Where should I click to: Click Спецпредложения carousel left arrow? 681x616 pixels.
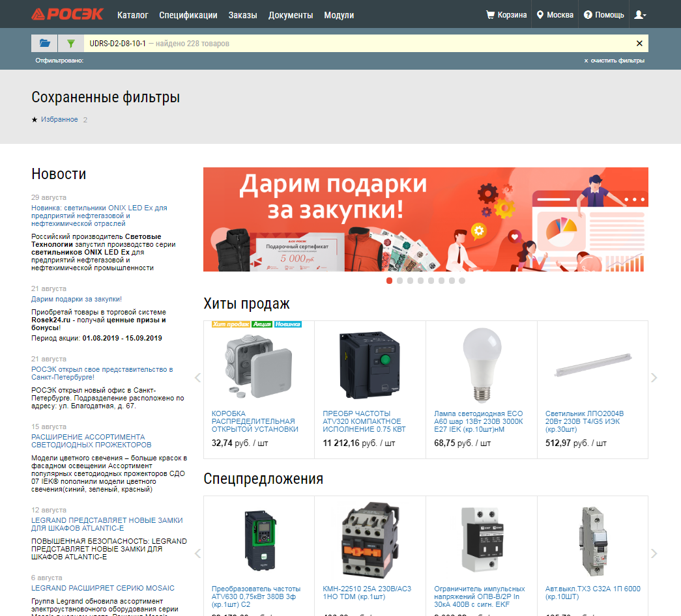[197, 553]
